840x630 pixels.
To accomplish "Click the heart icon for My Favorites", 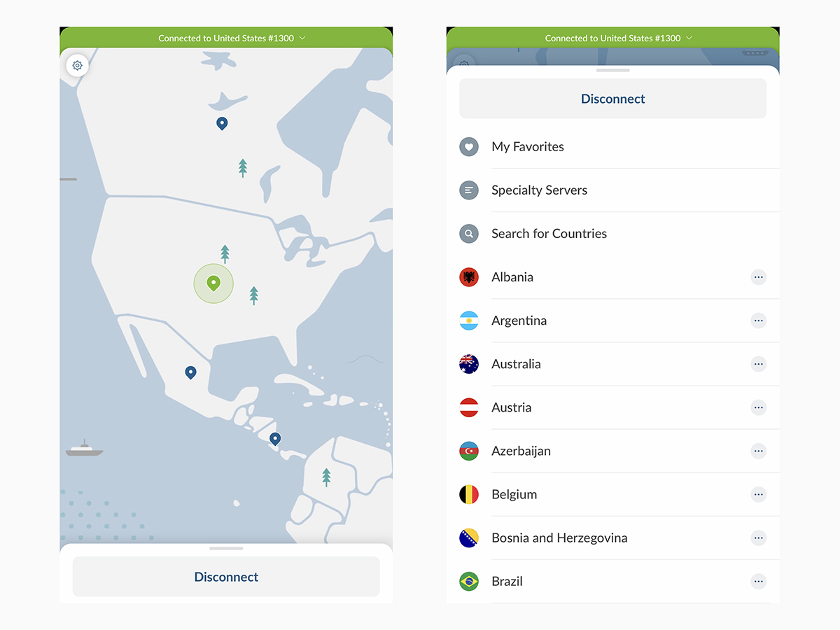I will point(469,147).
